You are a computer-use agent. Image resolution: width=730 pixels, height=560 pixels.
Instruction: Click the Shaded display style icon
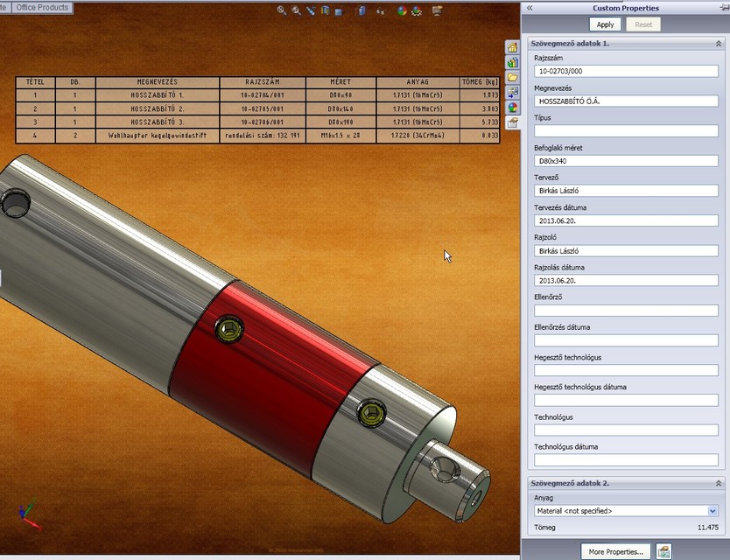[x=339, y=10]
